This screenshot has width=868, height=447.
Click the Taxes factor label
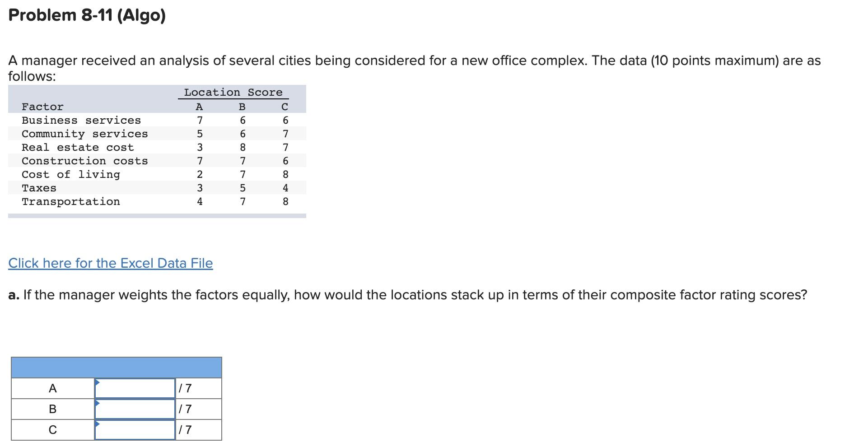39,188
